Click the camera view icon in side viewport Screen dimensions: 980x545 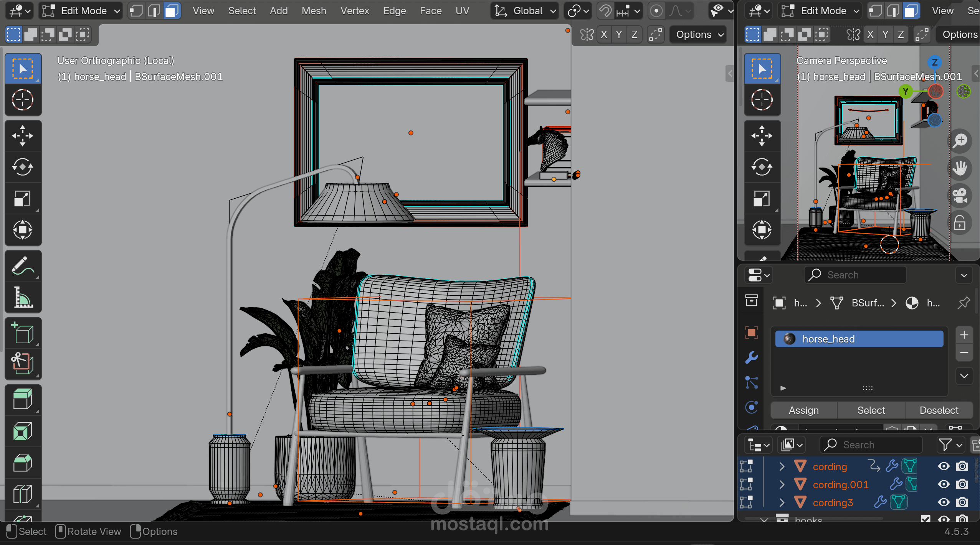pyautogui.click(x=960, y=196)
